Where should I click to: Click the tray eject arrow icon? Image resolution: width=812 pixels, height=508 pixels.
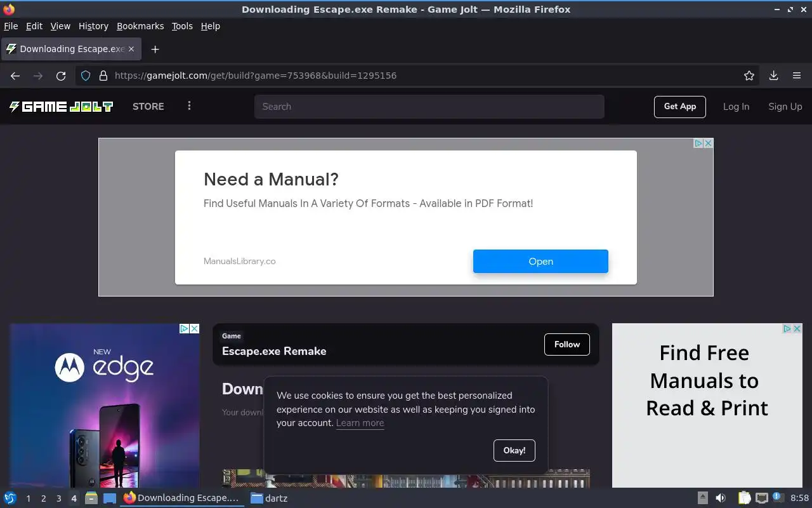click(x=702, y=498)
